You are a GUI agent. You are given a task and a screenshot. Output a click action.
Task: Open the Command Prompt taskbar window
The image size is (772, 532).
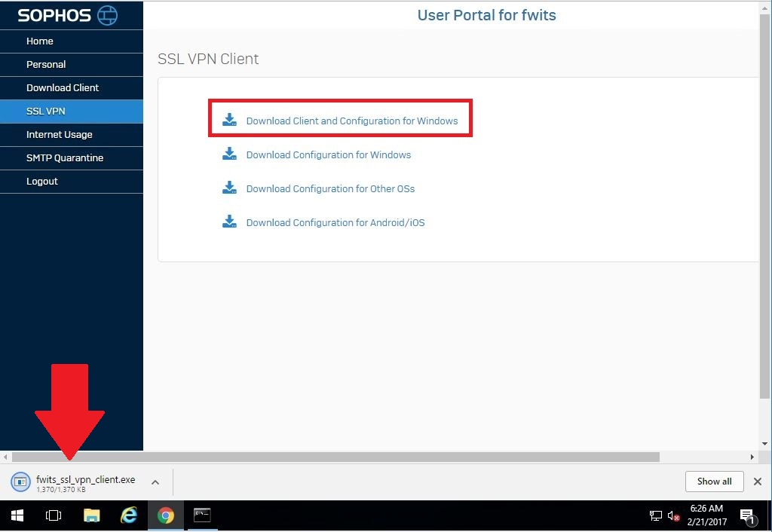click(202, 515)
